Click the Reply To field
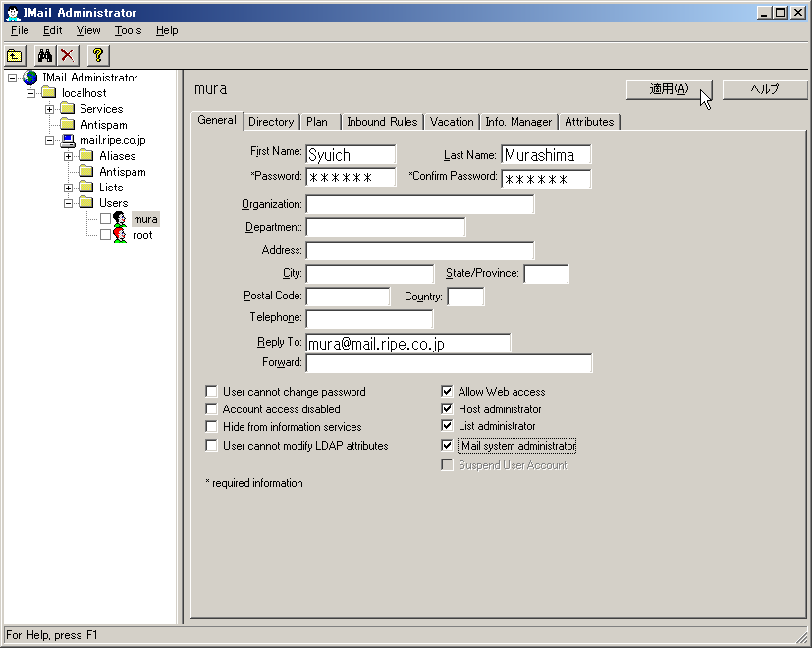The width and height of the screenshot is (812, 648). click(408, 343)
